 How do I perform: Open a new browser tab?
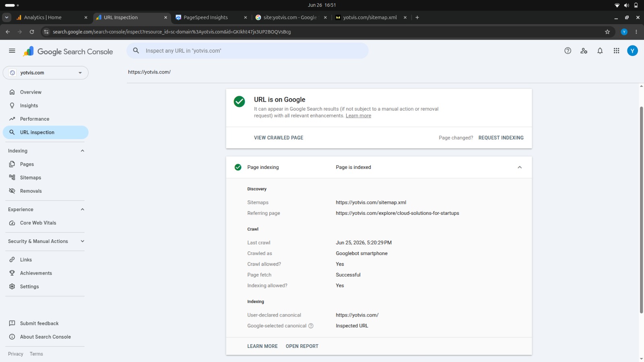417,17
